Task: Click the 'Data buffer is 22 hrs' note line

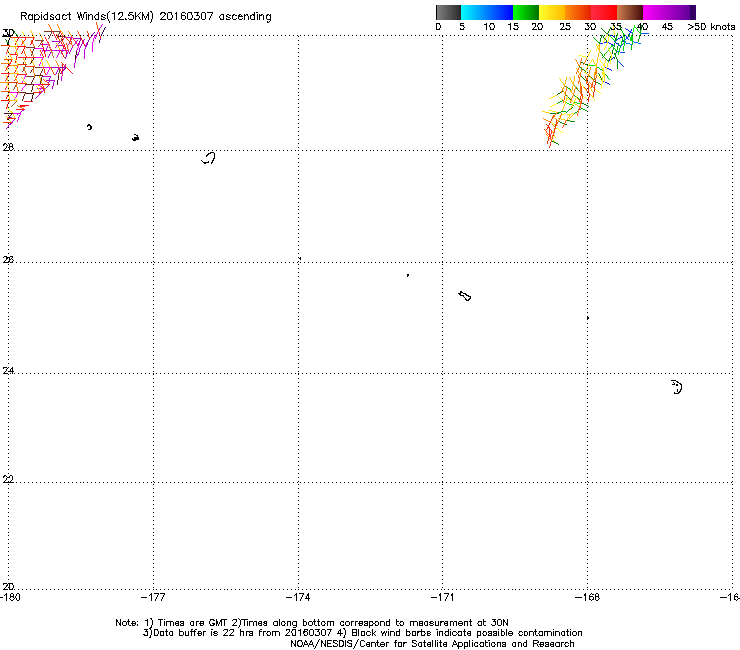Action: pyautogui.click(x=362, y=633)
